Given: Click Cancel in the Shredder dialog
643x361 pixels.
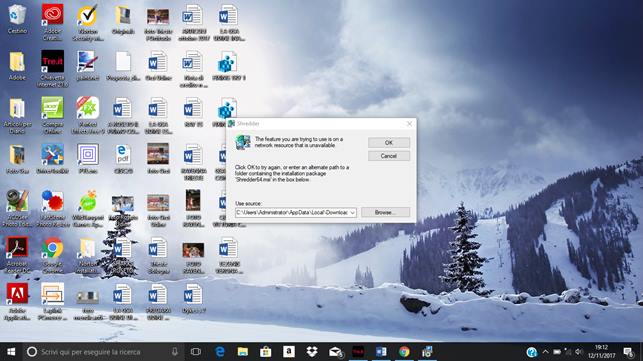Looking at the screenshot, I should [389, 156].
